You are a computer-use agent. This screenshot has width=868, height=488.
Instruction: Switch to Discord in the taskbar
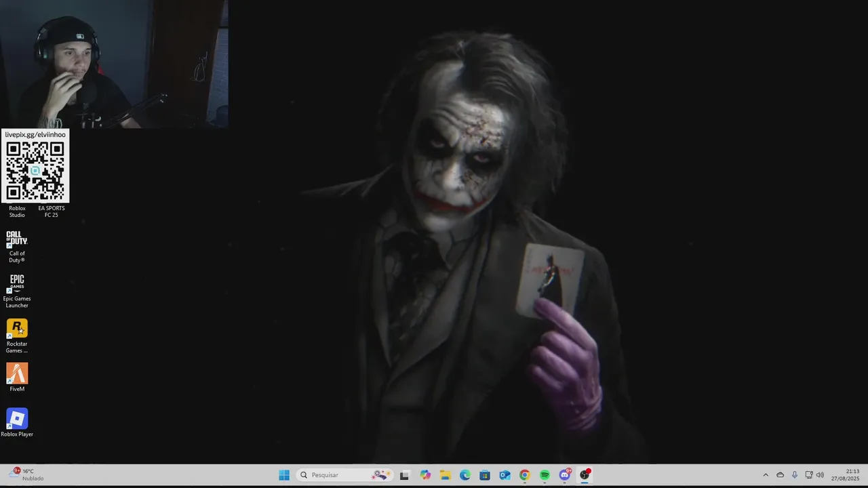565,475
